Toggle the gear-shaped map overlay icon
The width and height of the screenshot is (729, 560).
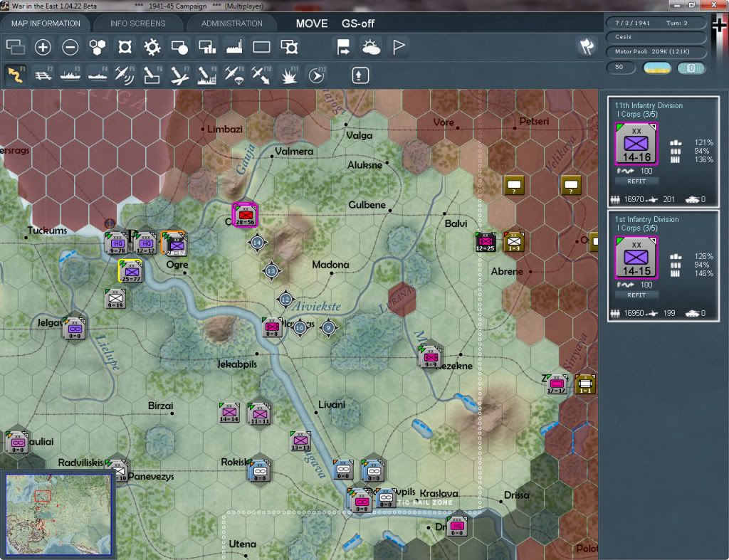pyautogui.click(x=152, y=47)
